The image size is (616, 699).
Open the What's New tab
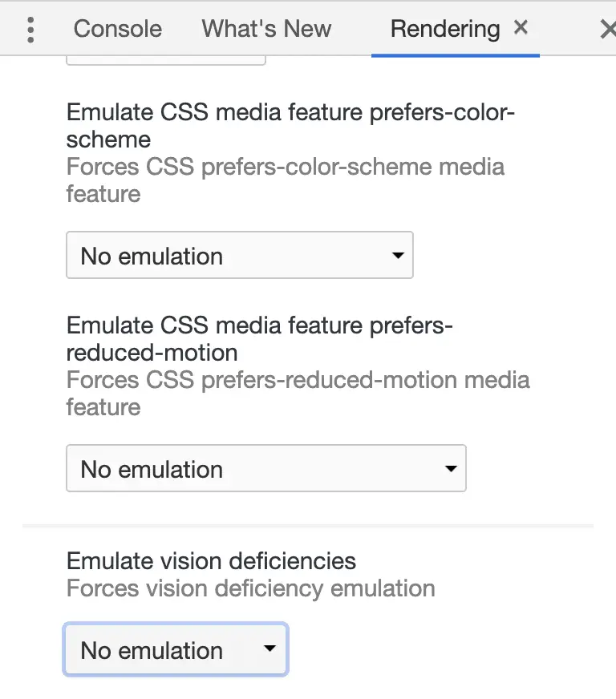[266, 29]
